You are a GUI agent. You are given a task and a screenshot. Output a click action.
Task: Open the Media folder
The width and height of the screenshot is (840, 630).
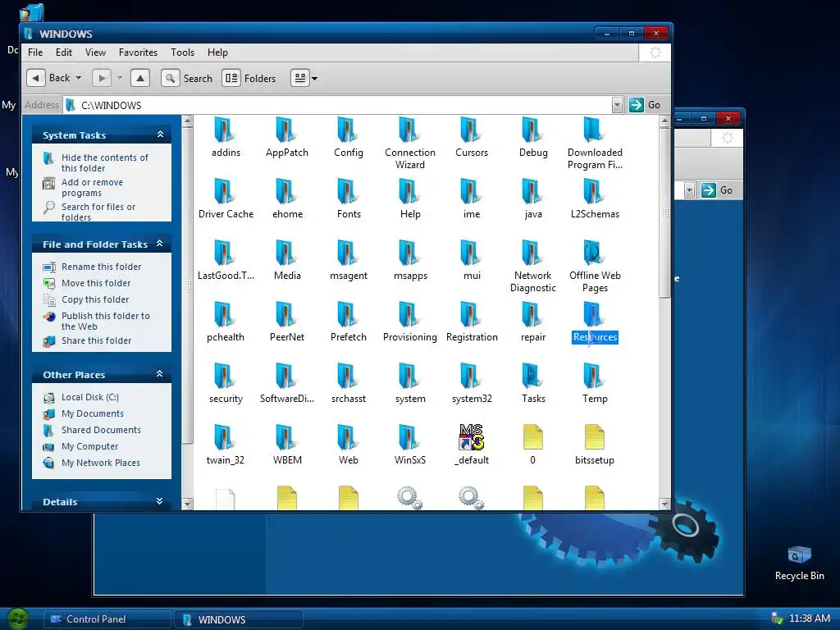coord(287,261)
